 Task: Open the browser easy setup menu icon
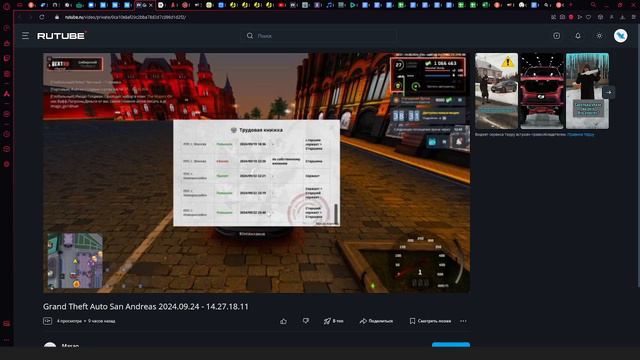(x=634, y=17)
